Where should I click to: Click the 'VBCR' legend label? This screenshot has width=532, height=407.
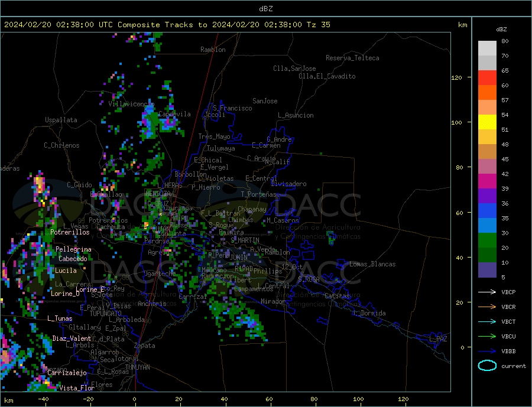click(508, 307)
